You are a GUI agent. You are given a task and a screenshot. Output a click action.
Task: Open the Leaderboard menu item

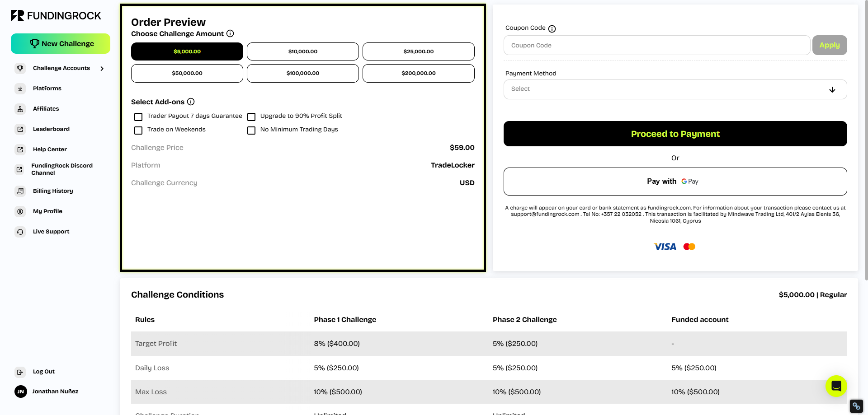click(51, 129)
